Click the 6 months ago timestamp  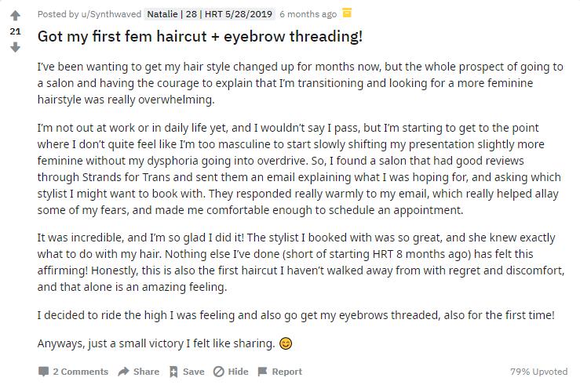coord(308,14)
